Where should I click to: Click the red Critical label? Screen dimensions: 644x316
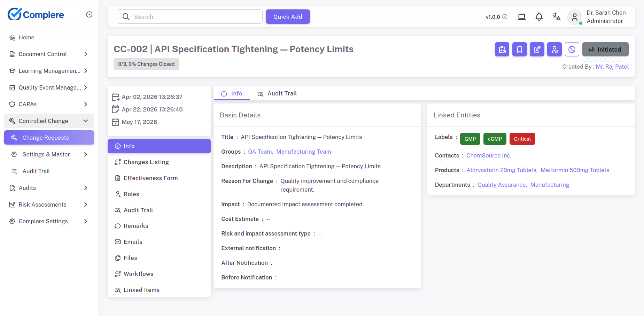tap(522, 139)
